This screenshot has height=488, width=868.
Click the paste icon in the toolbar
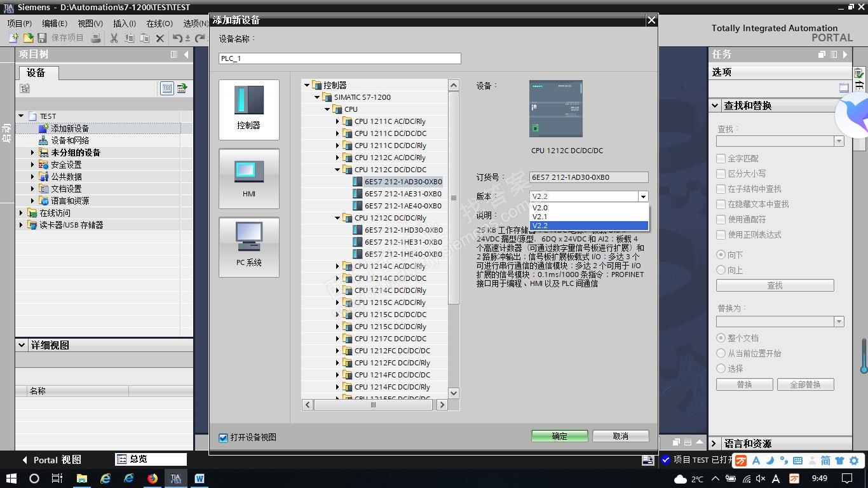coord(144,38)
